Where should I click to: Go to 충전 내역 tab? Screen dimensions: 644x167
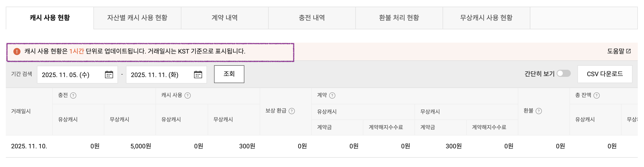click(312, 18)
